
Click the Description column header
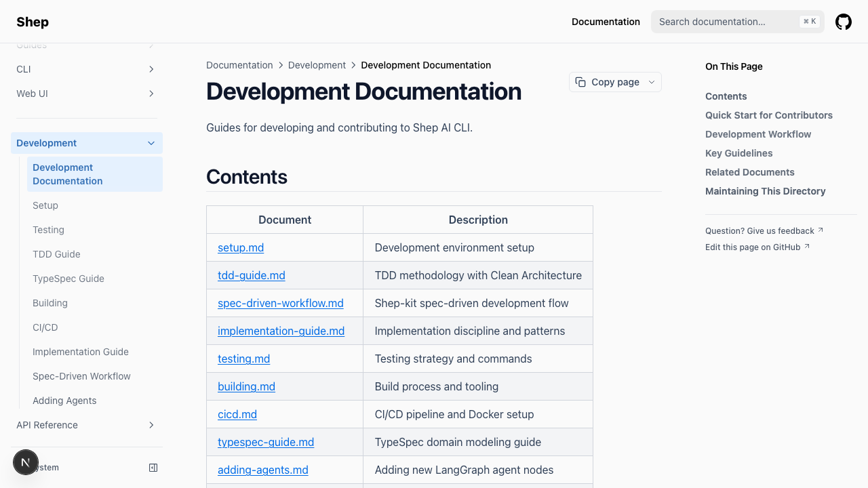tap(478, 220)
